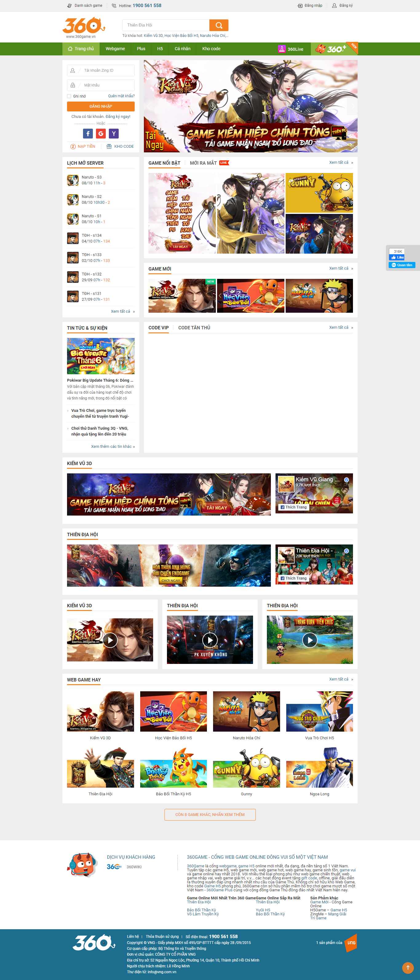Expand Xem thêm các tin khác
This screenshot has width=420, height=980.
[113, 447]
